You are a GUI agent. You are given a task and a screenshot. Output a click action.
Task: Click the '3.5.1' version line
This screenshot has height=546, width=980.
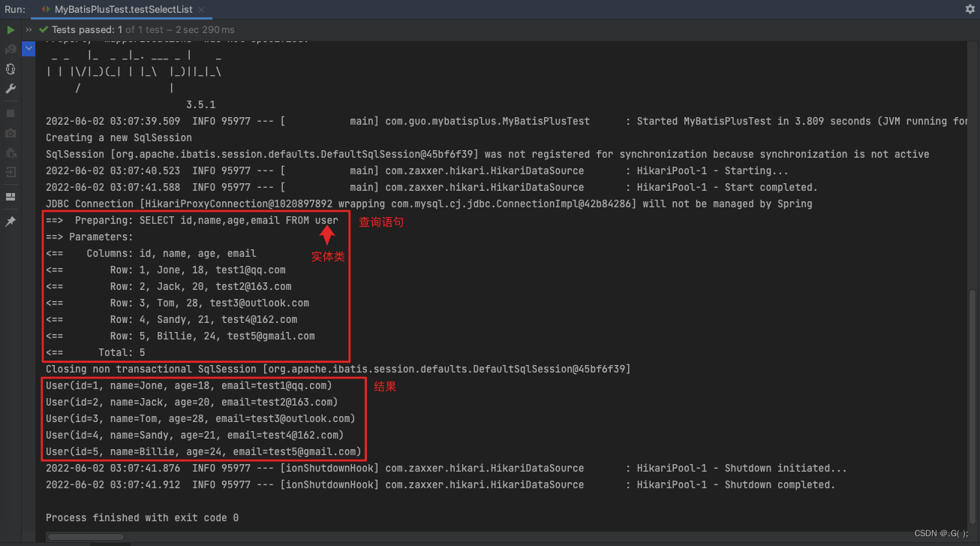[x=200, y=104]
